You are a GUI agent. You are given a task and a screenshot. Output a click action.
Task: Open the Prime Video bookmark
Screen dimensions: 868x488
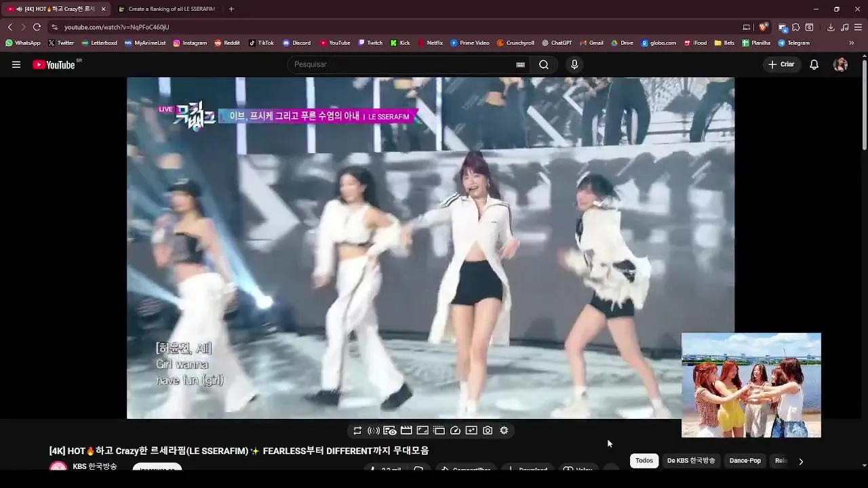tap(470, 43)
